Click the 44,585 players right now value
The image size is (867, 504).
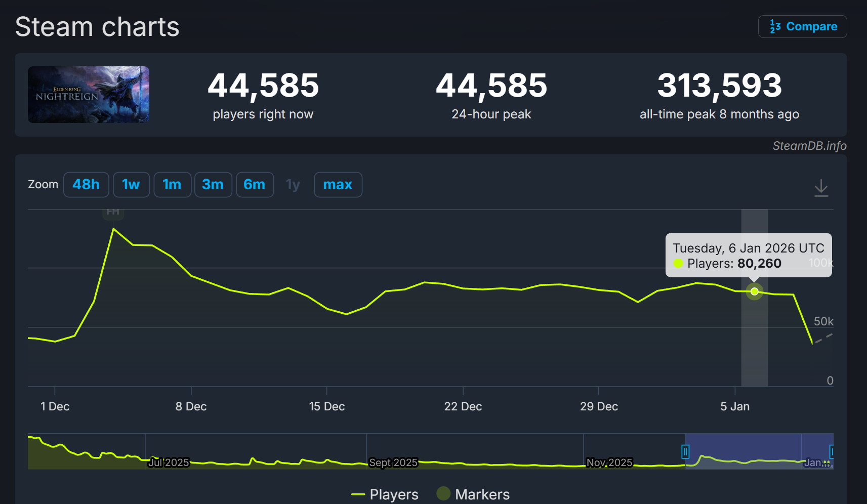pos(263,85)
